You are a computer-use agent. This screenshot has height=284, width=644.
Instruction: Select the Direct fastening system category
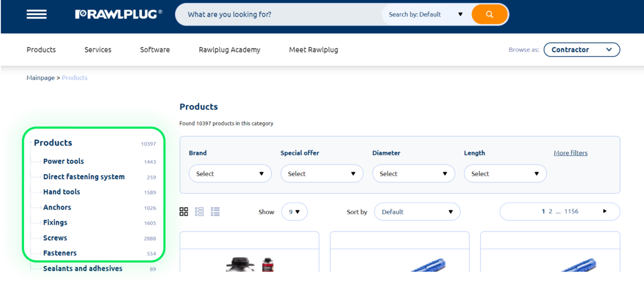tap(84, 177)
